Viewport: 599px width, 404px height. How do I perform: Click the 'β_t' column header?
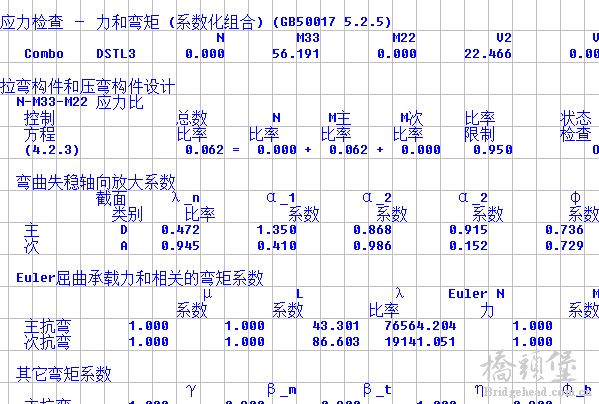[x=377, y=390]
